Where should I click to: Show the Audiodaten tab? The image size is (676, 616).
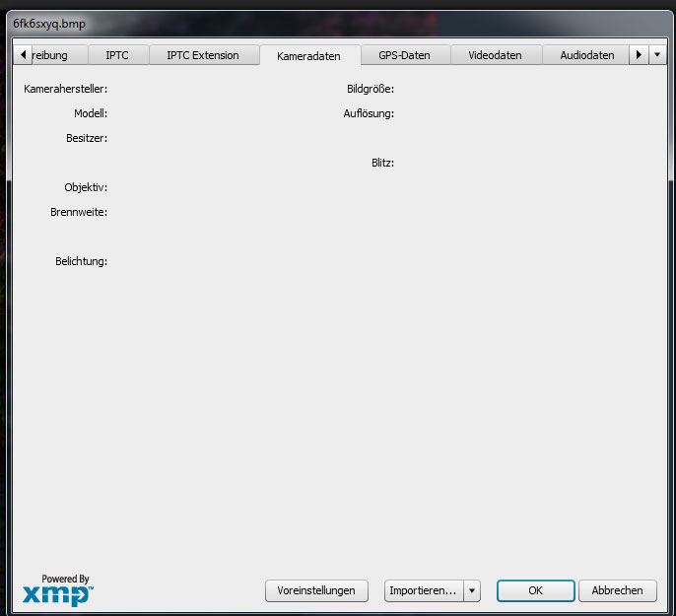[x=586, y=55]
